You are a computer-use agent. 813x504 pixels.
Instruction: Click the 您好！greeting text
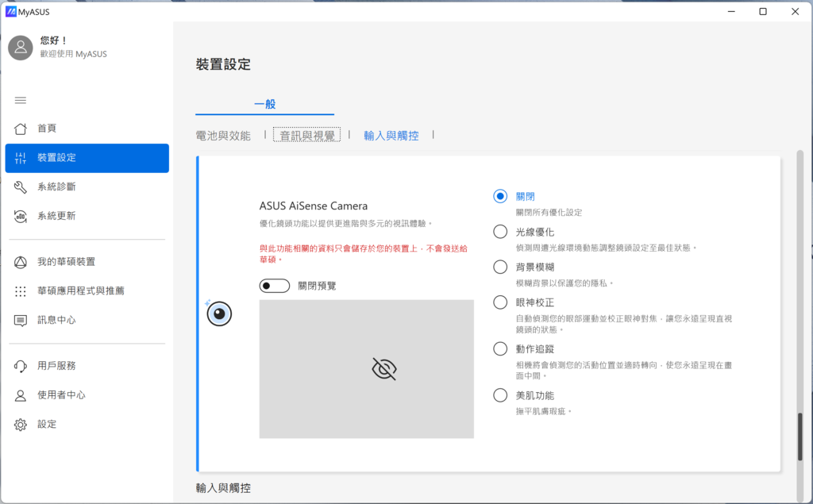(x=53, y=40)
